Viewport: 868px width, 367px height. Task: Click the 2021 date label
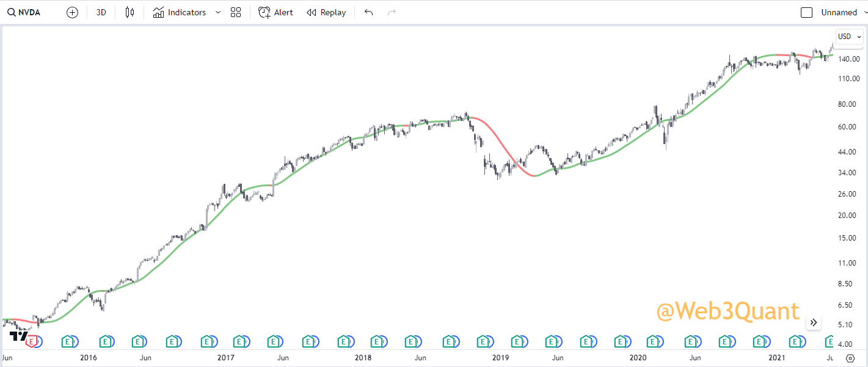(x=776, y=357)
